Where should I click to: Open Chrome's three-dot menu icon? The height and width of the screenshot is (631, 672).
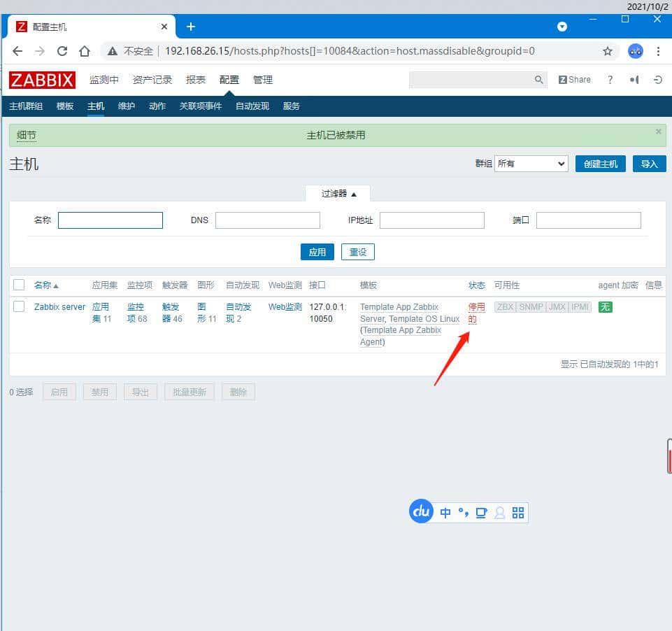(x=658, y=51)
